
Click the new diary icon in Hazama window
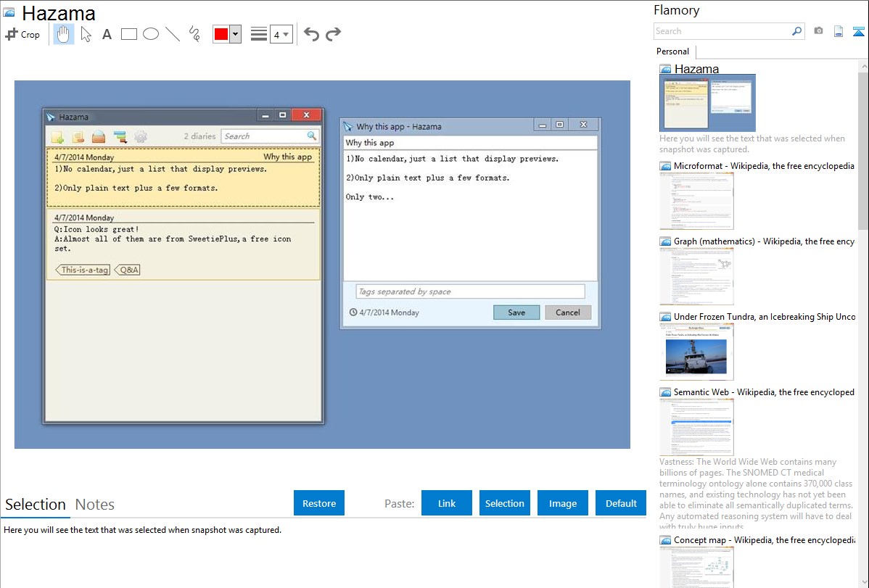coord(57,136)
